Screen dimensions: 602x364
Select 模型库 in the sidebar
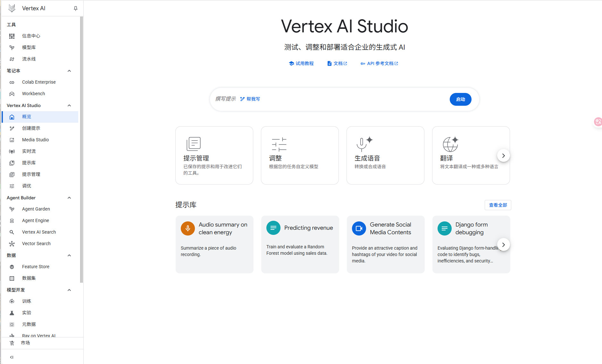(29, 47)
